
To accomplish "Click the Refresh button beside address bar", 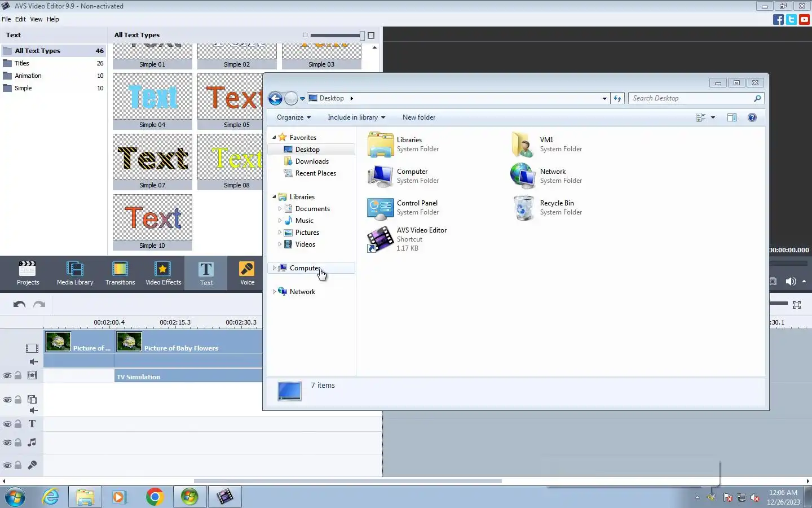I will [617, 98].
